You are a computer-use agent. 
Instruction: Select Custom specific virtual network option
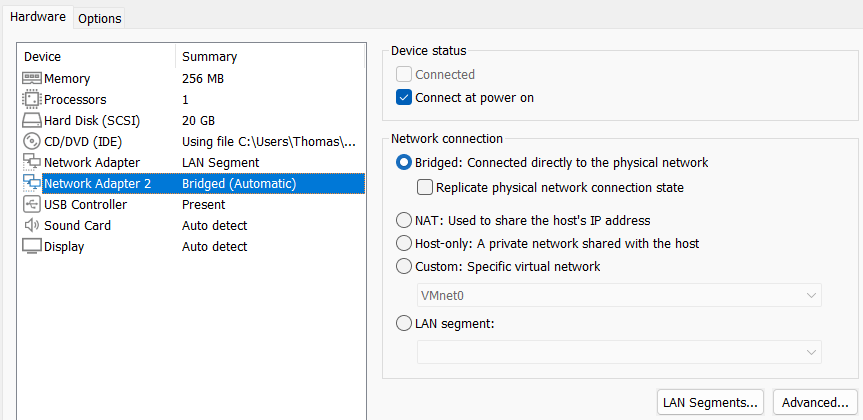pos(404,266)
